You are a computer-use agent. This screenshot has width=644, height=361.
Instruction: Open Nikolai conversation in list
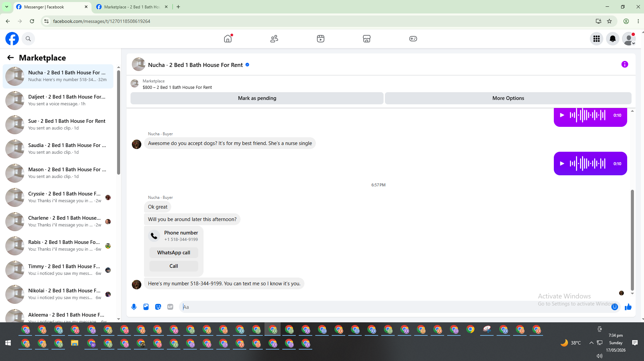[x=58, y=294]
